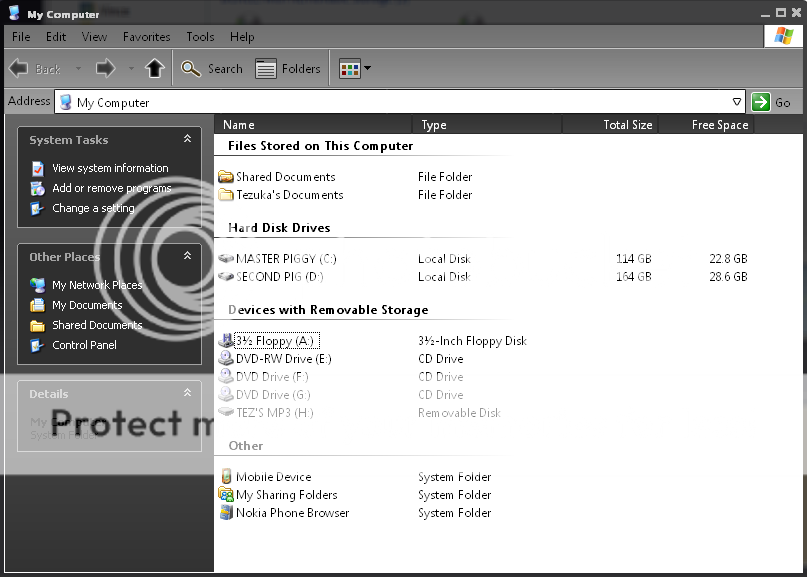Open the Tools menu
The width and height of the screenshot is (807, 577).
coord(200,37)
